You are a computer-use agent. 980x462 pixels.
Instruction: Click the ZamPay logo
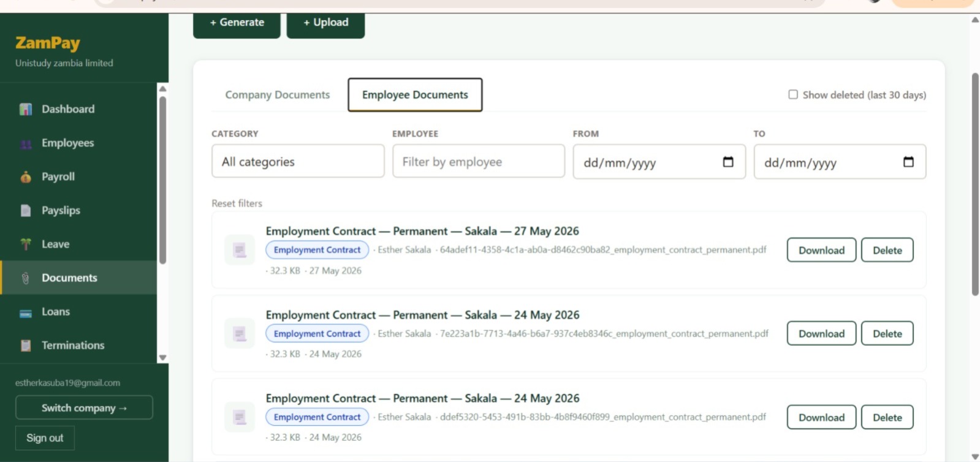pos(48,43)
